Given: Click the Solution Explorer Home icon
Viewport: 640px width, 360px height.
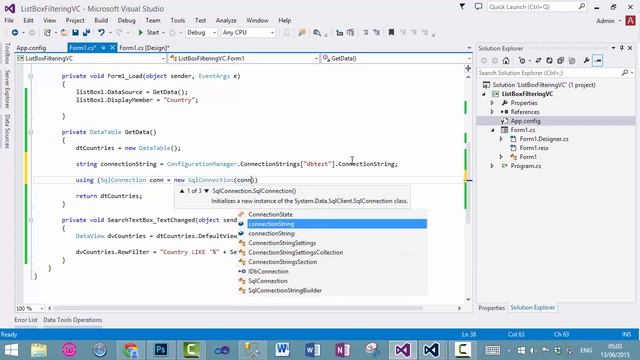Looking at the screenshot, I should [506, 60].
